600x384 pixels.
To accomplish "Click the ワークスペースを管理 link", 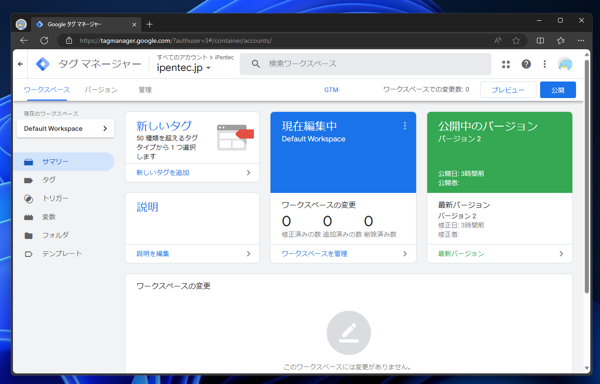I will click(x=314, y=254).
